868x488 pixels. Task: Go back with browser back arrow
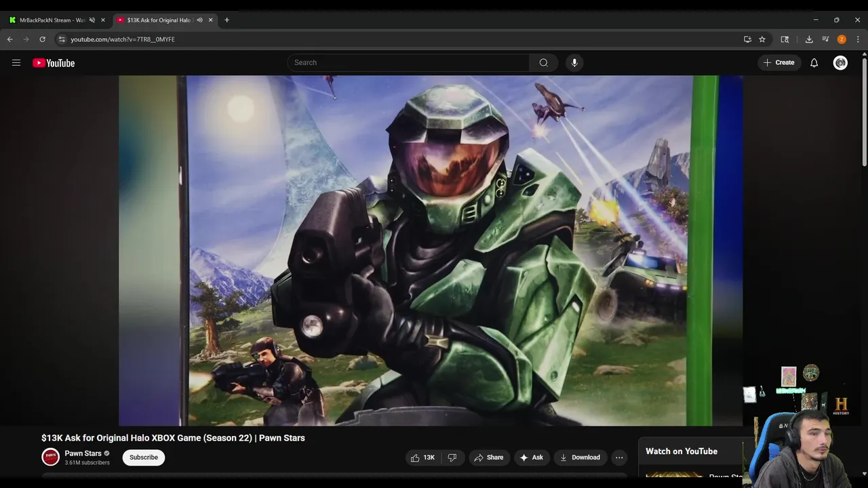(x=9, y=39)
